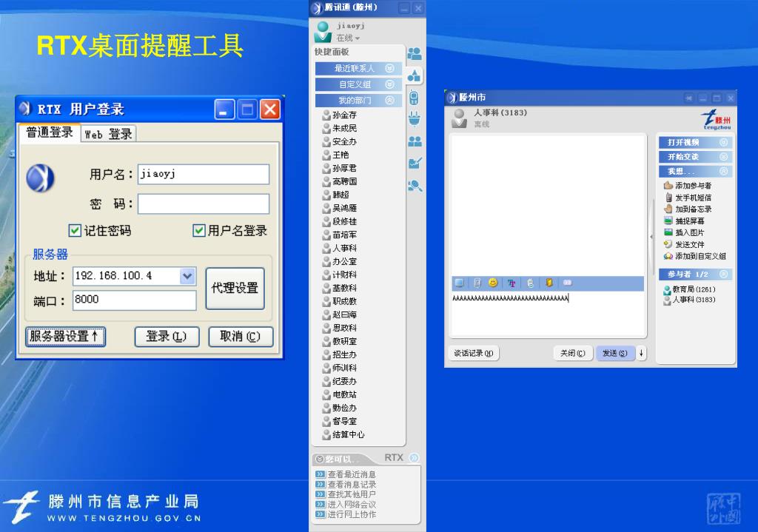Screen dimensions: 758x532
Task: Switch to the Web 登录 tab
Action: click(x=108, y=134)
